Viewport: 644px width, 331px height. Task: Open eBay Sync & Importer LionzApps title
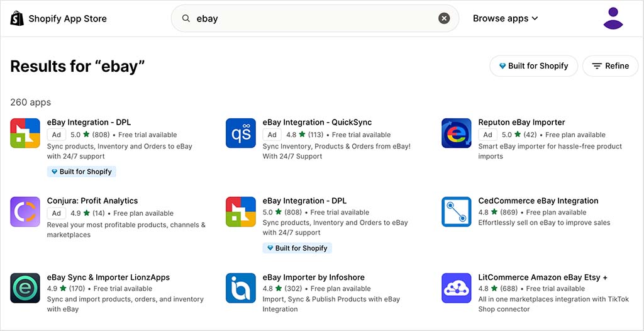108,278
